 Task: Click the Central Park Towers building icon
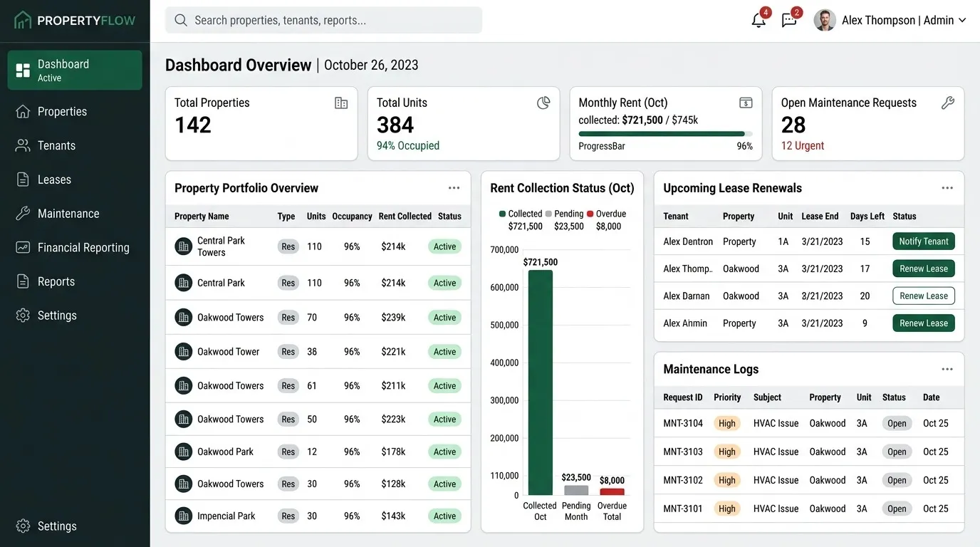coord(184,246)
